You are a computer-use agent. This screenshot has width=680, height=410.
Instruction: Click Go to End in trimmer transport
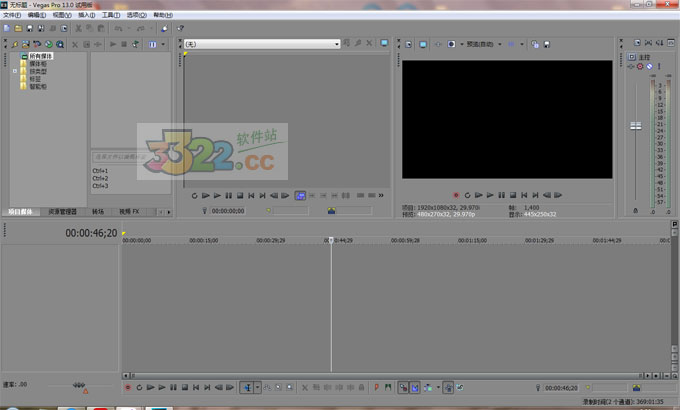pos(262,196)
